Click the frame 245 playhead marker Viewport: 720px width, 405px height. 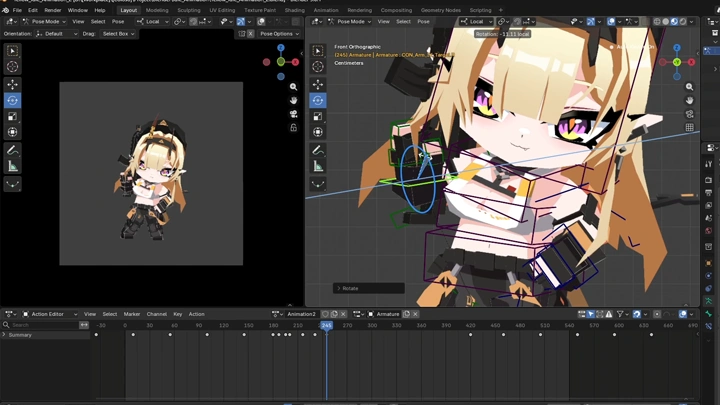pos(326,325)
